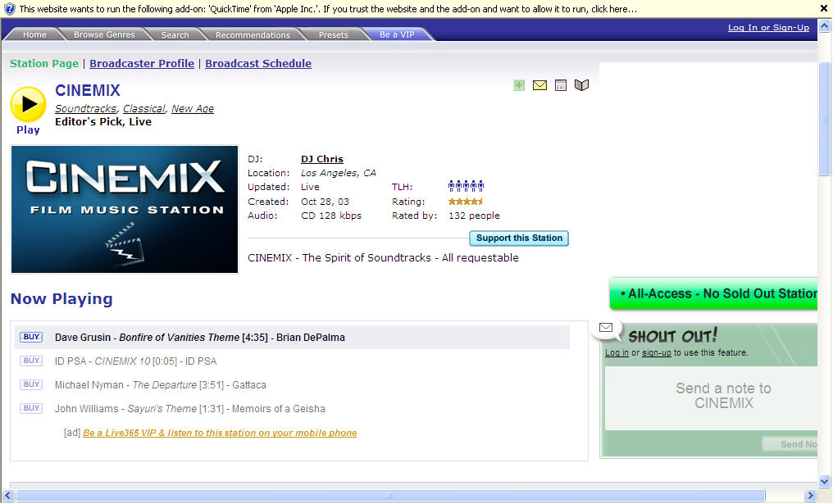Click the CD 128 kbps audio value
Screen dimensions: 833x504
(331, 216)
